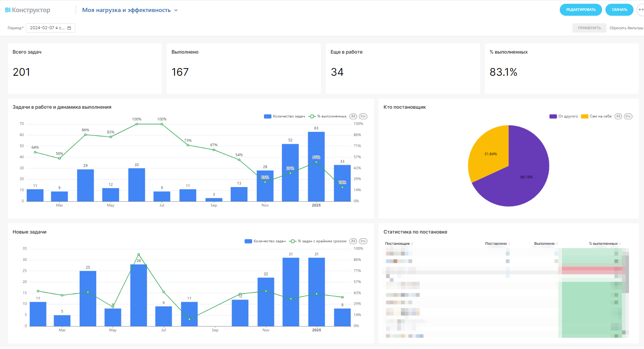
Task: Expand the Моя нагрузка и эффективность dashboard dropdown
Action: (176, 10)
